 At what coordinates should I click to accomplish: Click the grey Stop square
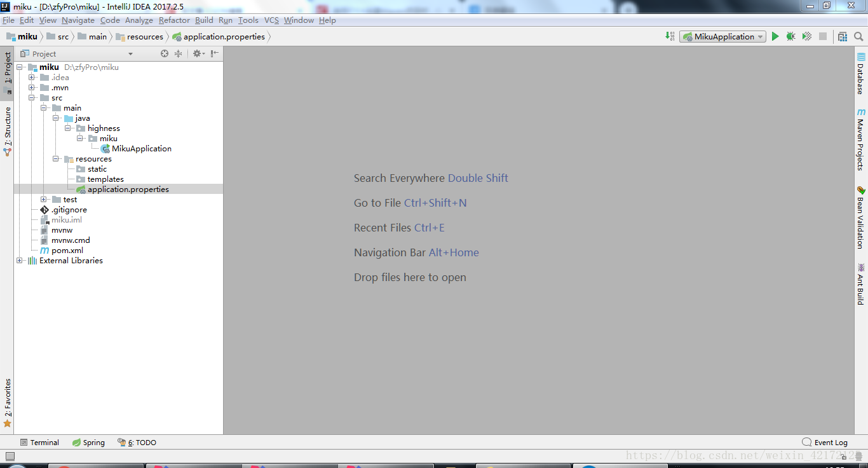[x=823, y=37]
